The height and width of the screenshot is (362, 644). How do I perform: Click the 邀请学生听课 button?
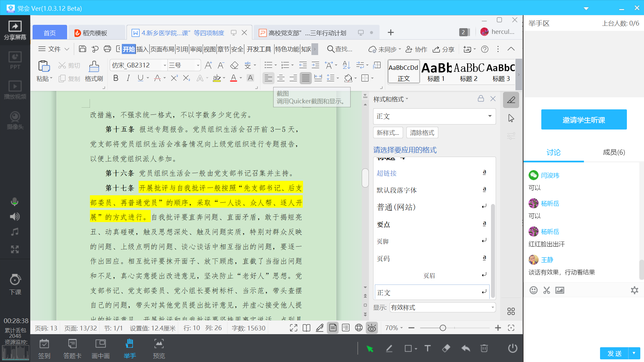point(584,120)
